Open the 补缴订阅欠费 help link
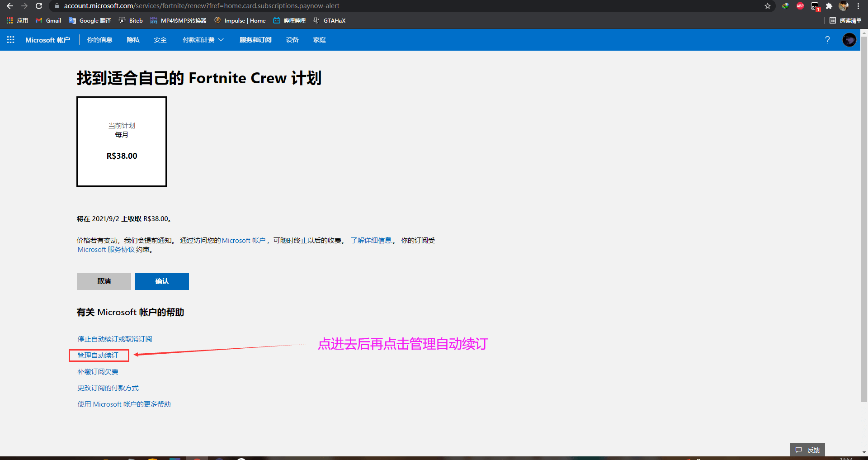This screenshot has height=460, width=868. (98, 372)
